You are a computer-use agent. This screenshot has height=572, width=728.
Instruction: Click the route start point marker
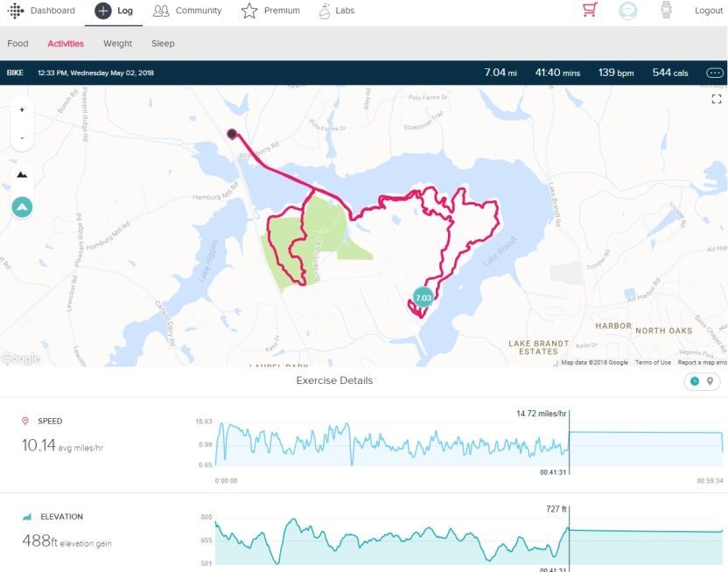coord(232,134)
